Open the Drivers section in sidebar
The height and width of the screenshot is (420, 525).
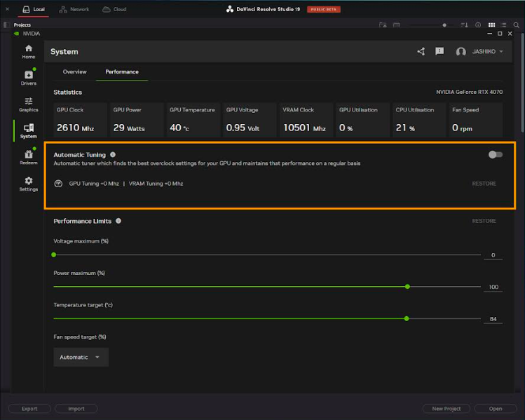tap(29, 77)
